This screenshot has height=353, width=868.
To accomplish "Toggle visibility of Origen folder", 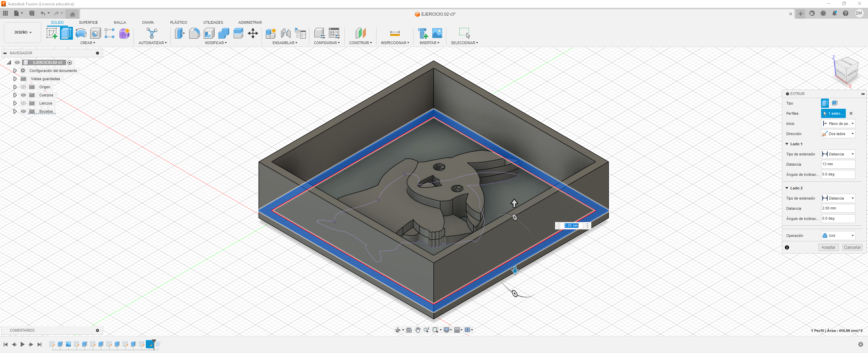I will 23,87.
